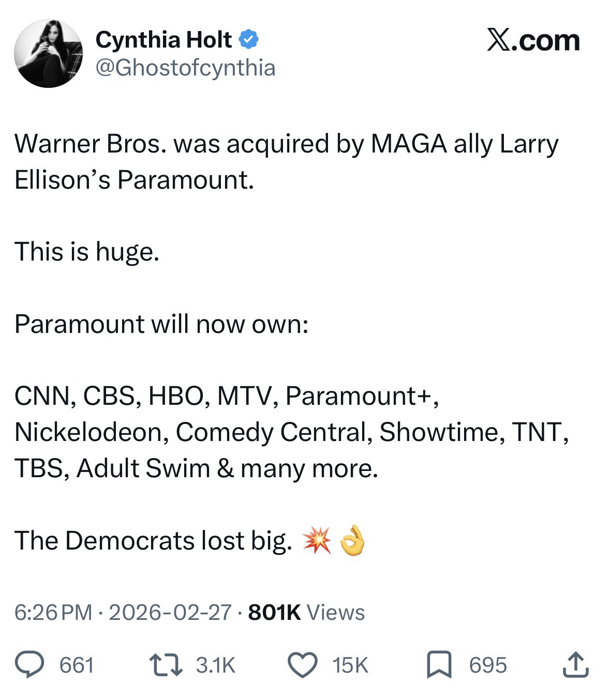Click the blue verified badge
Screen dimensions: 610x700
pyautogui.click(x=249, y=40)
